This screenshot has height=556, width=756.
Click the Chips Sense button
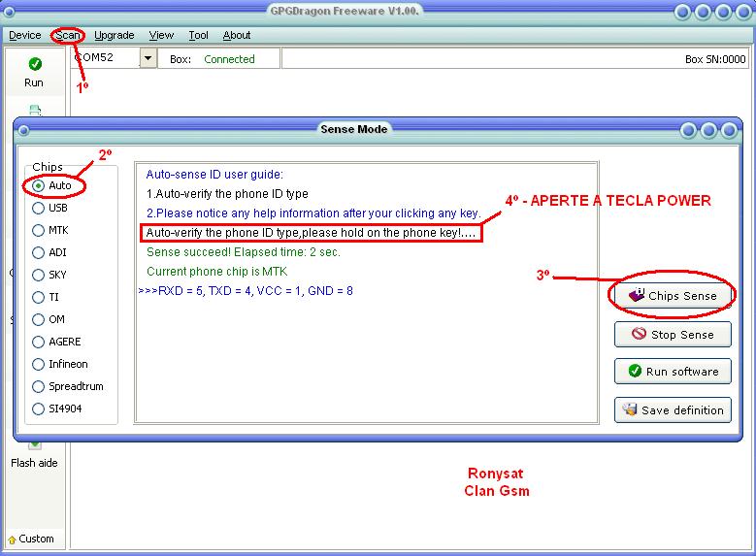(673, 296)
